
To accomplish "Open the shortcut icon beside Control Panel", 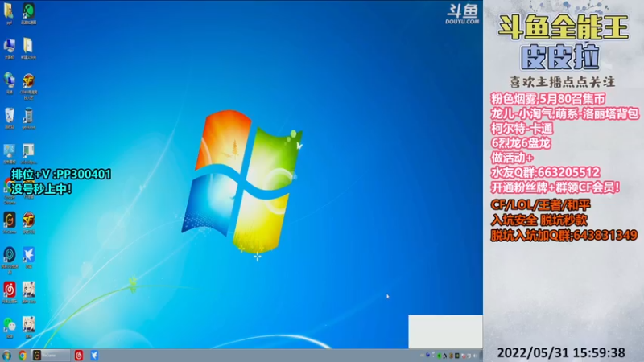I will point(28,151).
